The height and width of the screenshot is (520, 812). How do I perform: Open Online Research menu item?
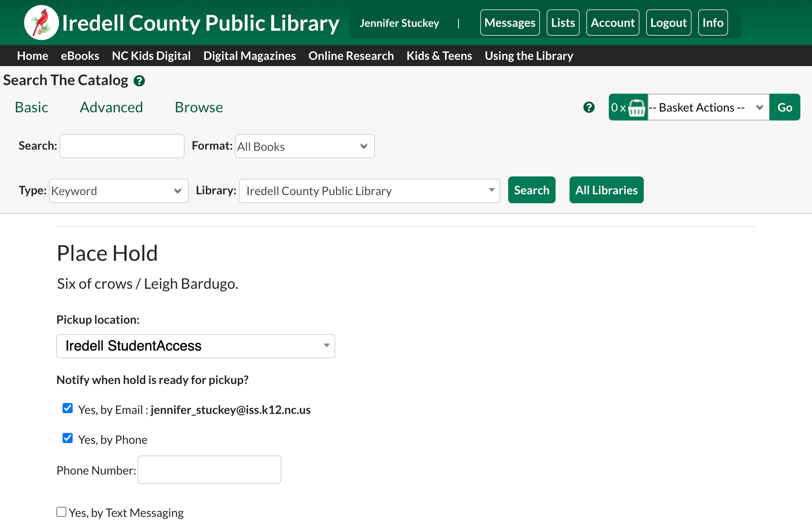click(x=351, y=56)
